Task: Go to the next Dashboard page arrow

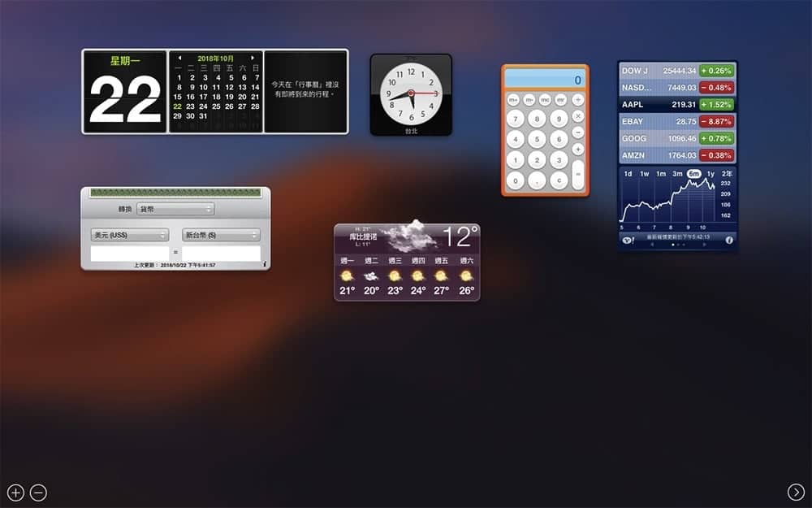Action: pyautogui.click(x=796, y=492)
